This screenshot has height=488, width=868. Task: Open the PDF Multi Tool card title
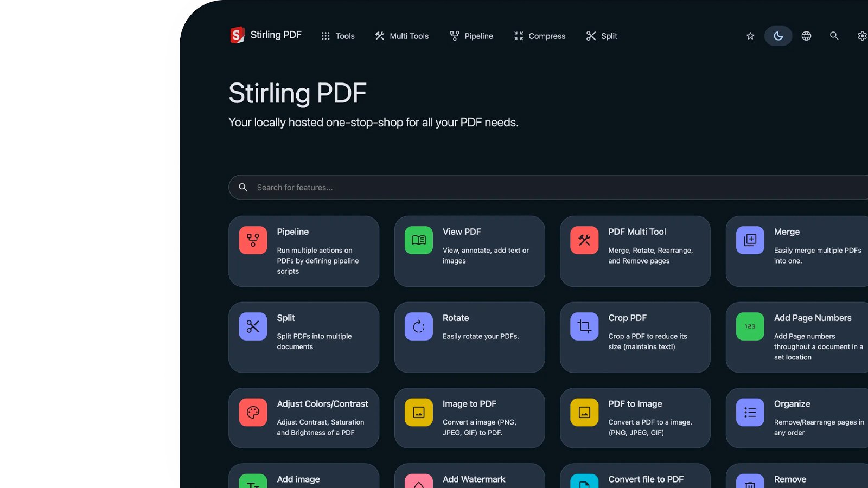tap(637, 232)
